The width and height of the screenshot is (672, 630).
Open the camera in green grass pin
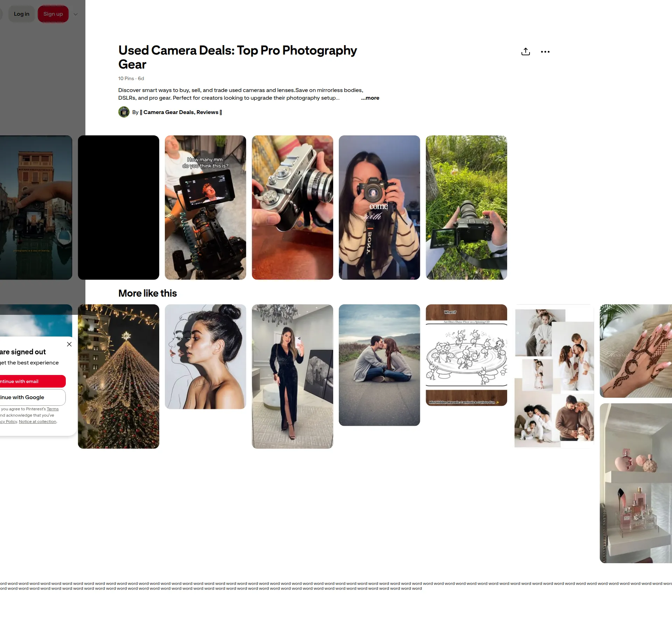coord(466,207)
